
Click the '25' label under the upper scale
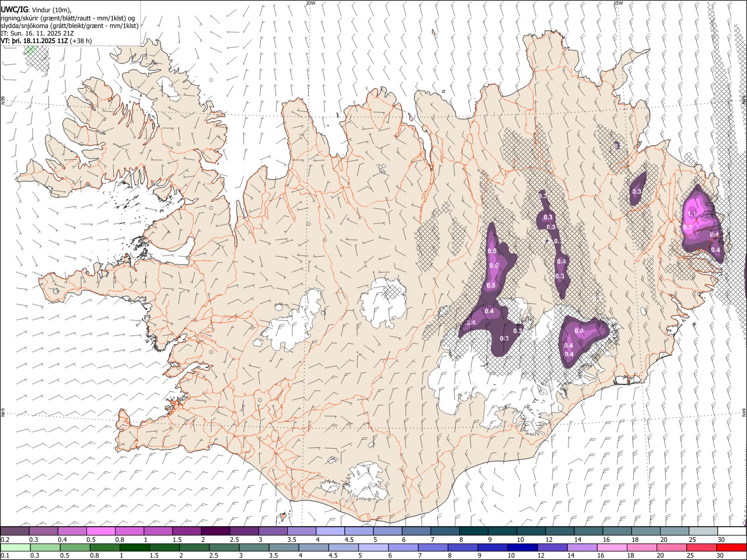(692, 540)
